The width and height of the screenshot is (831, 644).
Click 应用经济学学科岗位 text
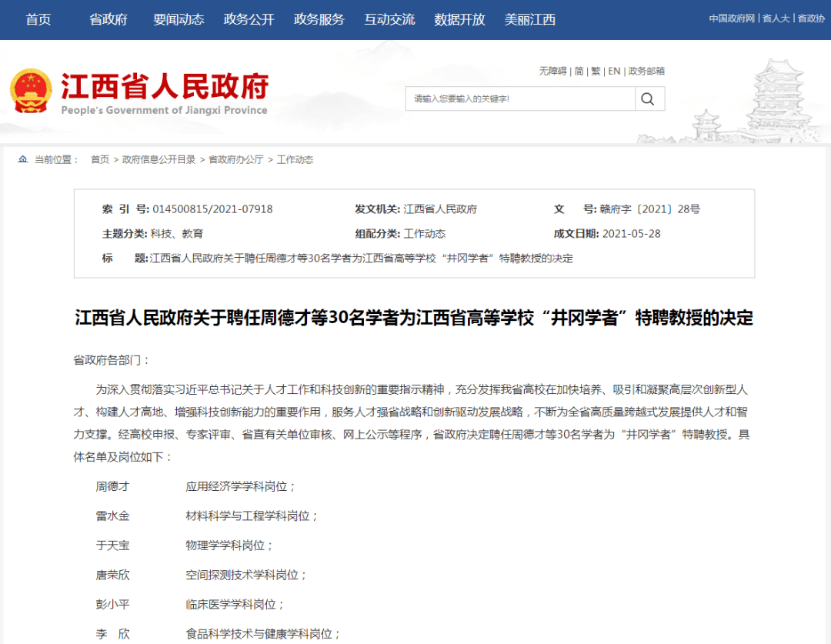tap(236, 486)
